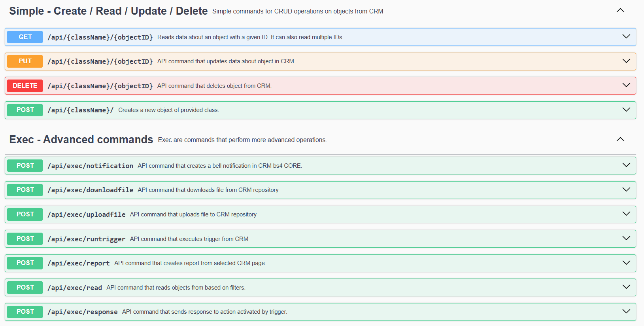This screenshot has width=644, height=326.
Task: Click POST badge of runtrigger endpoint
Action: 25,239
